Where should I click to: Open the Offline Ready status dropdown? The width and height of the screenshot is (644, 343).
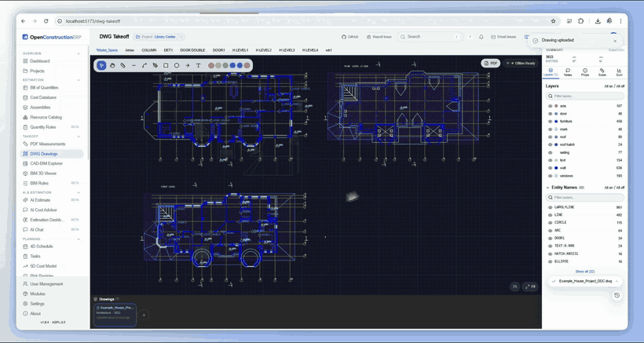(x=521, y=63)
